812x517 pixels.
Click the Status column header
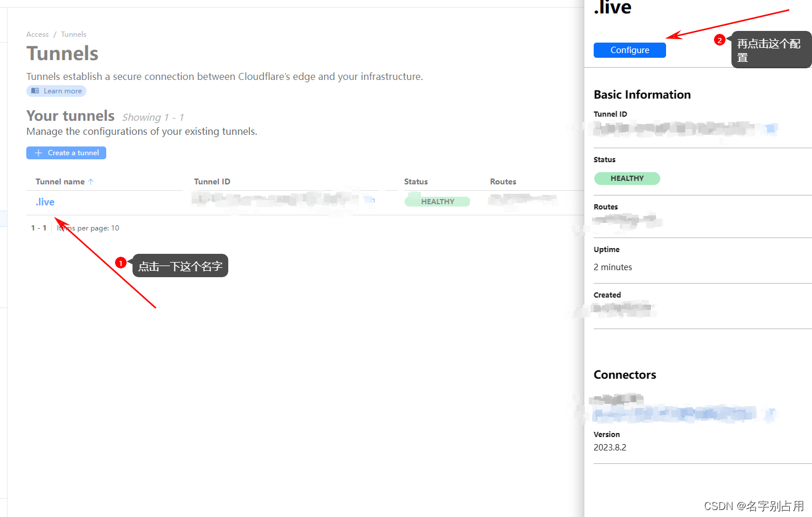point(416,181)
